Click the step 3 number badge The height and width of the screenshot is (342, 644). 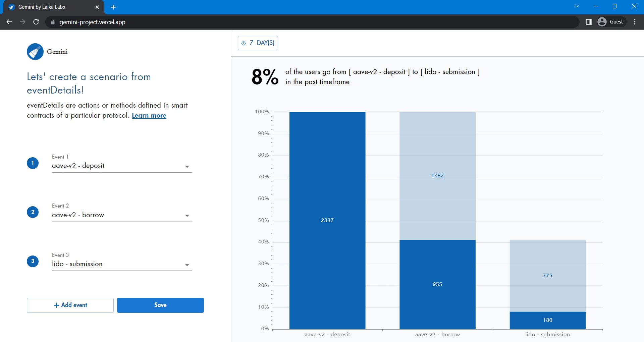tap(33, 261)
